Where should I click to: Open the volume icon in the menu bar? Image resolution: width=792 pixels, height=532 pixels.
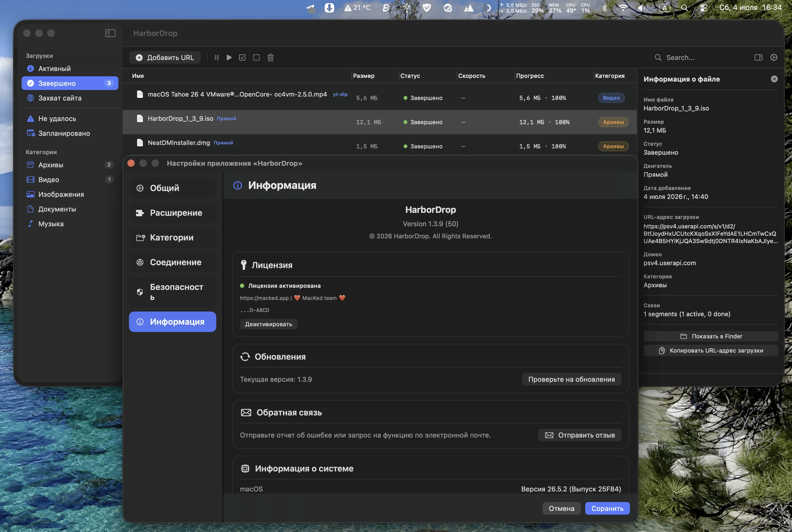coord(641,7)
